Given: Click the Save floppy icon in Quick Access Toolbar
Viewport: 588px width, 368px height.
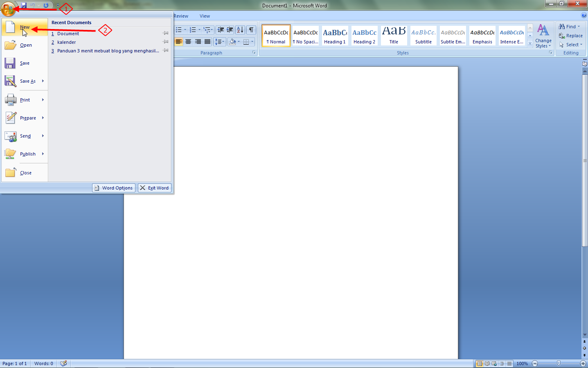Looking at the screenshot, I should 24,5.
